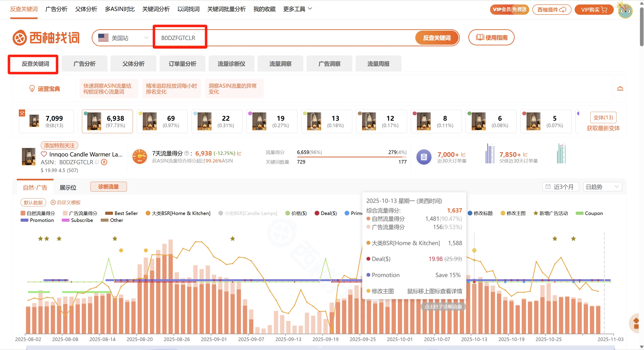The image size is (644, 350).
Task: Open the Amazon link icon beside the ASIN
Action: coord(104,162)
